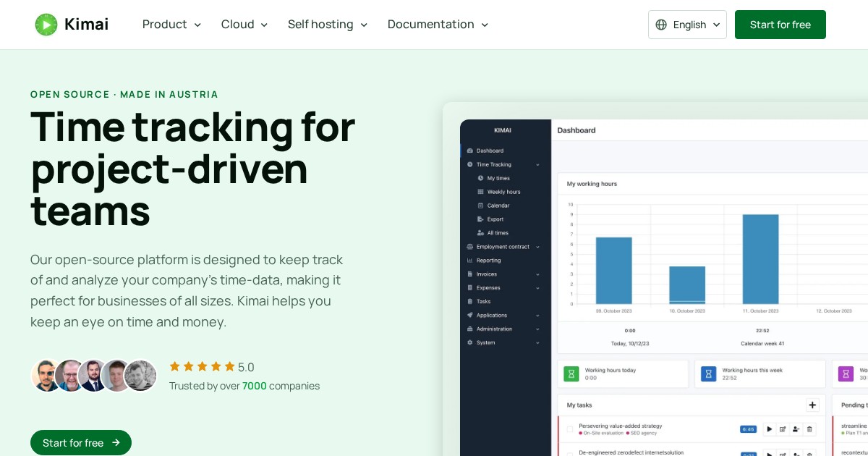
Task: Assign user to the Persevering task
Action: tap(796, 429)
